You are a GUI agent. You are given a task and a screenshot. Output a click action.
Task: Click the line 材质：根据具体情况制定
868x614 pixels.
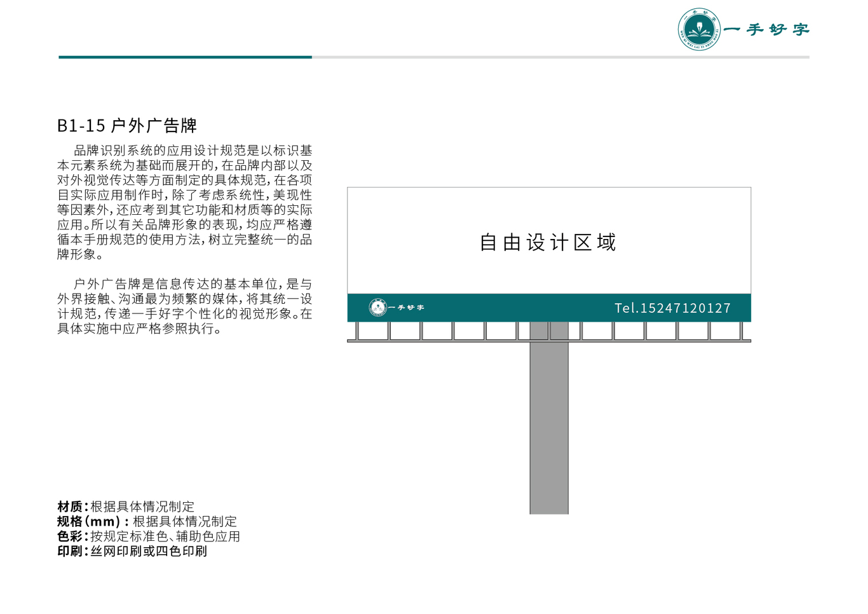(x=126, y=507)
